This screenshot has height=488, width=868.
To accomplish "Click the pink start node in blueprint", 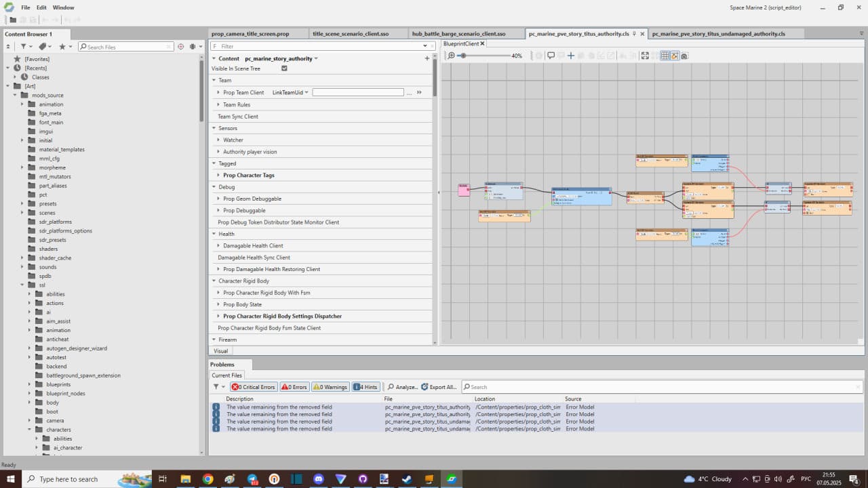I will (x=464, y=190).
